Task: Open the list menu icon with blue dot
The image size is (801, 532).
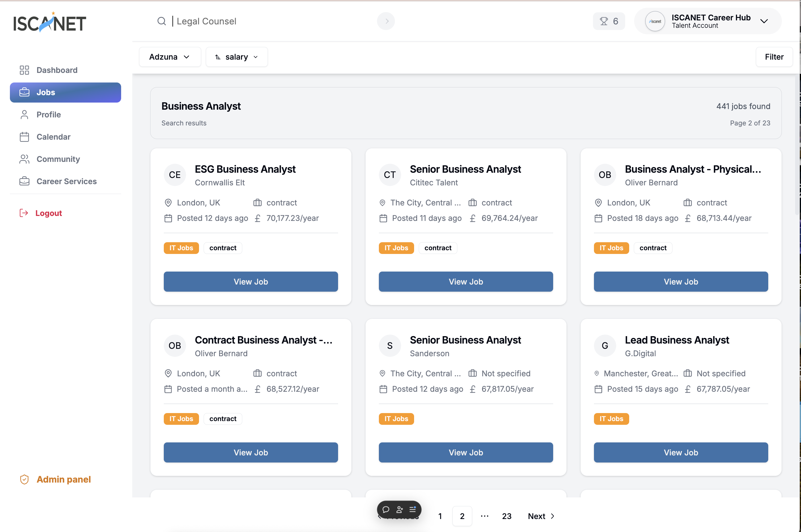Action: [x=413, y=509]
